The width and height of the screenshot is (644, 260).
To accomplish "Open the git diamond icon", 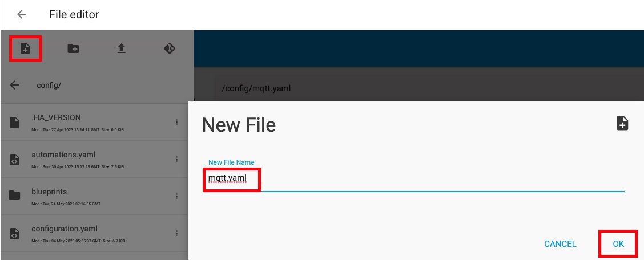I will tap(170, 49).
